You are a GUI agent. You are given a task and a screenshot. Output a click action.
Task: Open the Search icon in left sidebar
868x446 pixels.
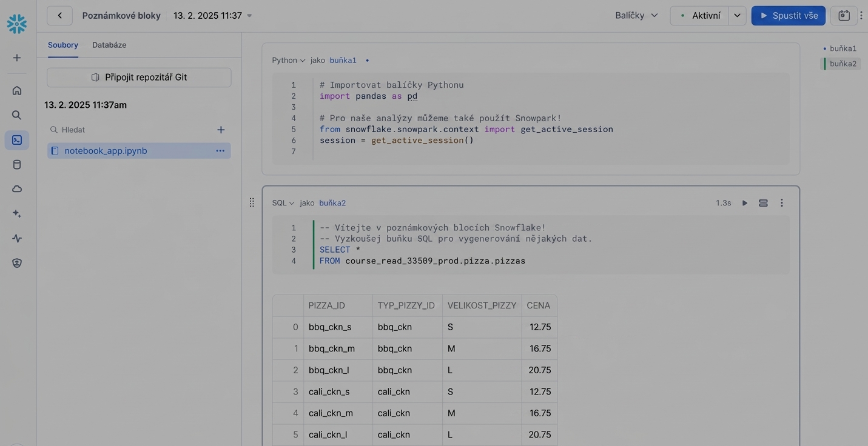(17, 115)
